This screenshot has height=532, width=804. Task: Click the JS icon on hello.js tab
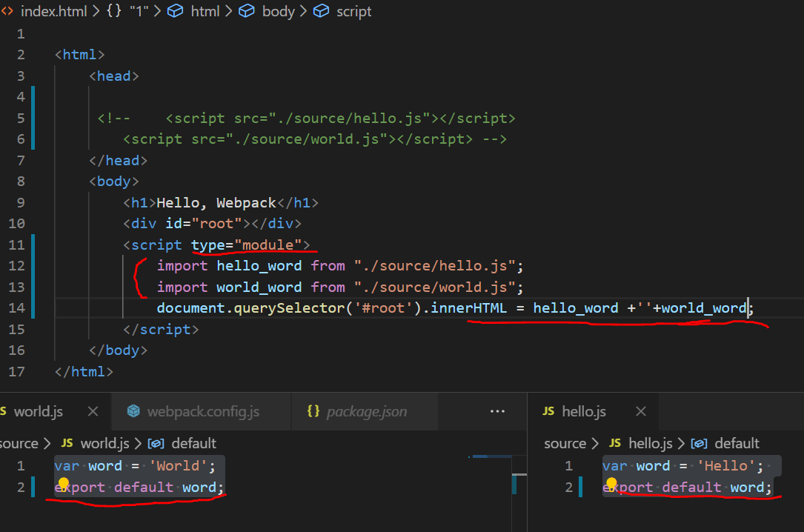[548, 411]
